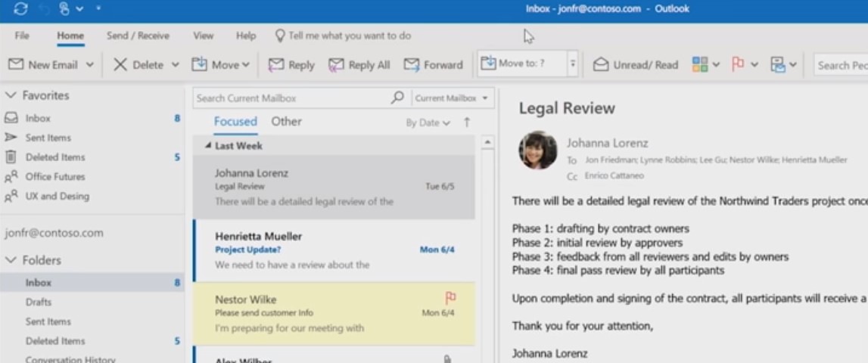
Task: Open Deleted Items in the Folders list
Action: tap(55, 341)
